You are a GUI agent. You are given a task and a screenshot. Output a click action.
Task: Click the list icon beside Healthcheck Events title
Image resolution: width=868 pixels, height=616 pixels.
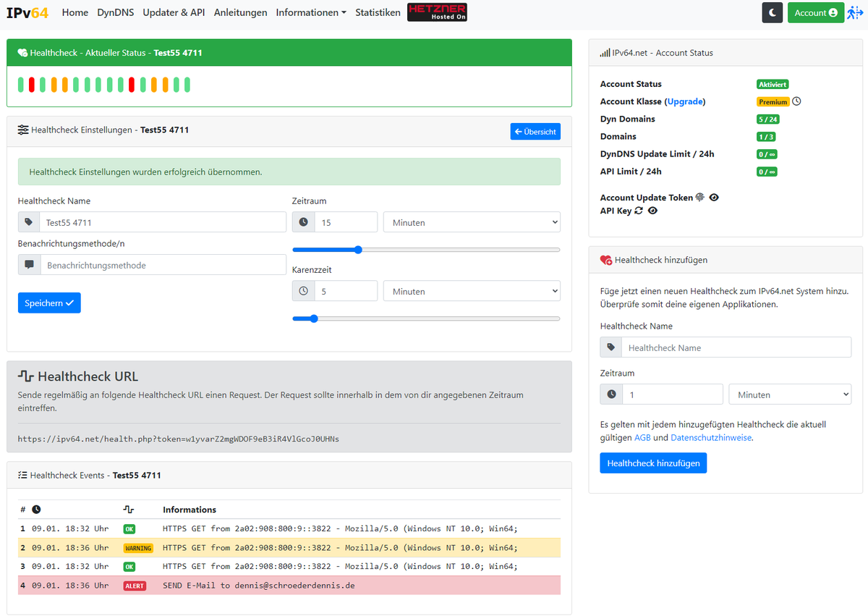22,476
